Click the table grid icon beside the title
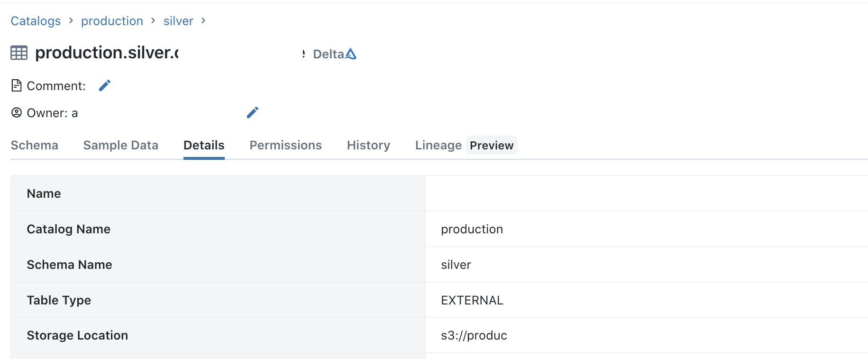This screenshot has width=868, height=359. click(x=19, y=53)
